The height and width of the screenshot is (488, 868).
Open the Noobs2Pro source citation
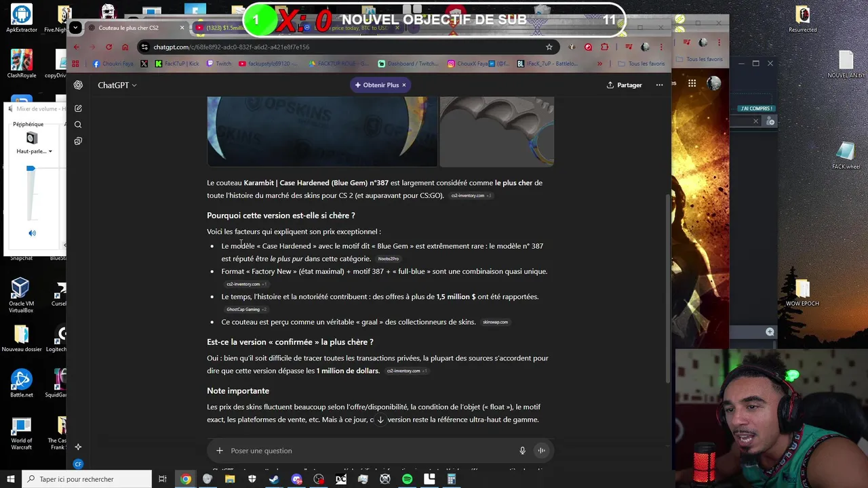point(389,259)
